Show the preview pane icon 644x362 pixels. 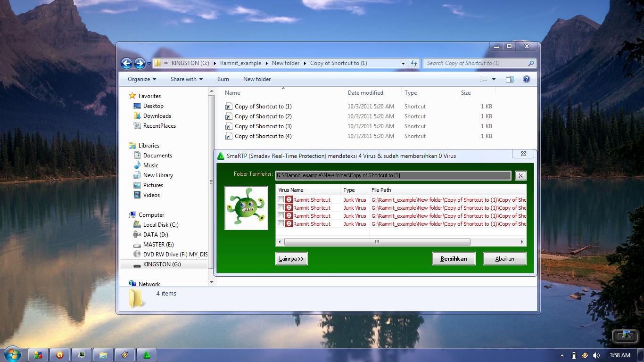click(x=509, y=79)
